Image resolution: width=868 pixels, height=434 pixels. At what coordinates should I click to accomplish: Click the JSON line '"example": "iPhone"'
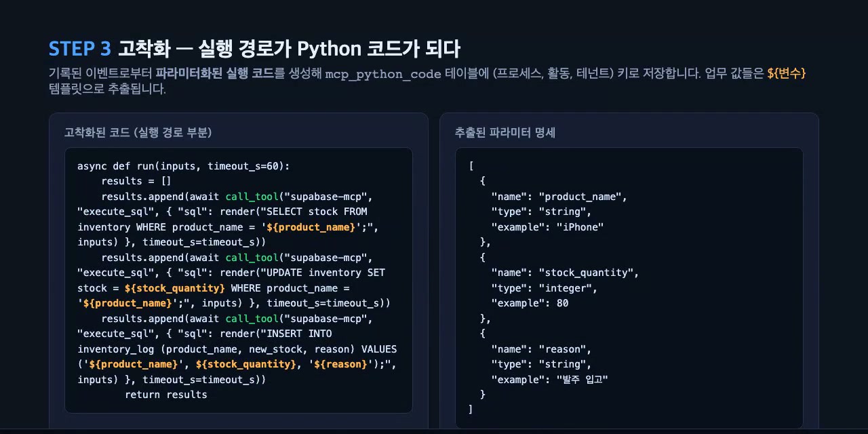tap(548, 227)
